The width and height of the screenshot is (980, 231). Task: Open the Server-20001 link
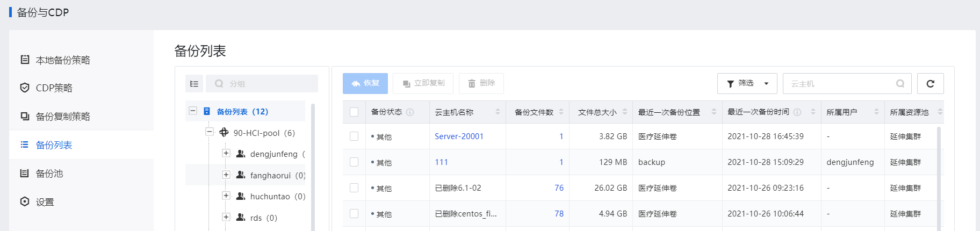tap(459, 136)
